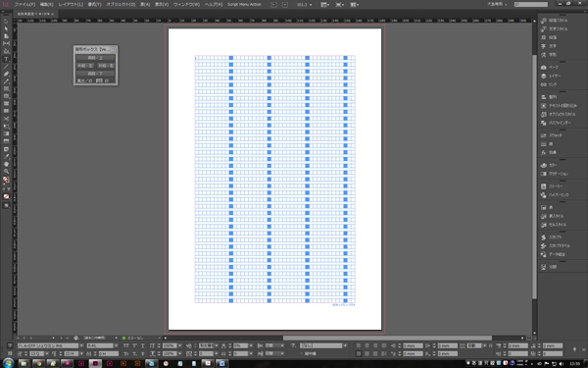
Task: Choose the Hand tool
Action: 6,164
